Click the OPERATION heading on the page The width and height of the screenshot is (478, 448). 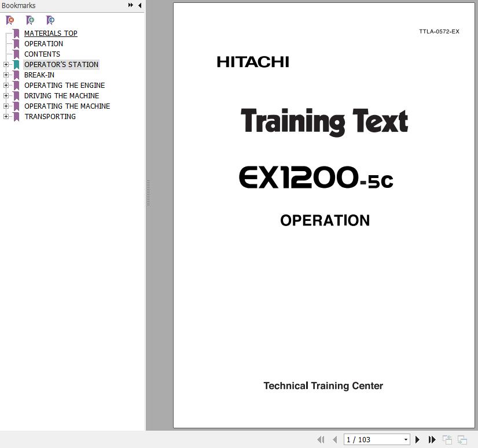point(325,220)
